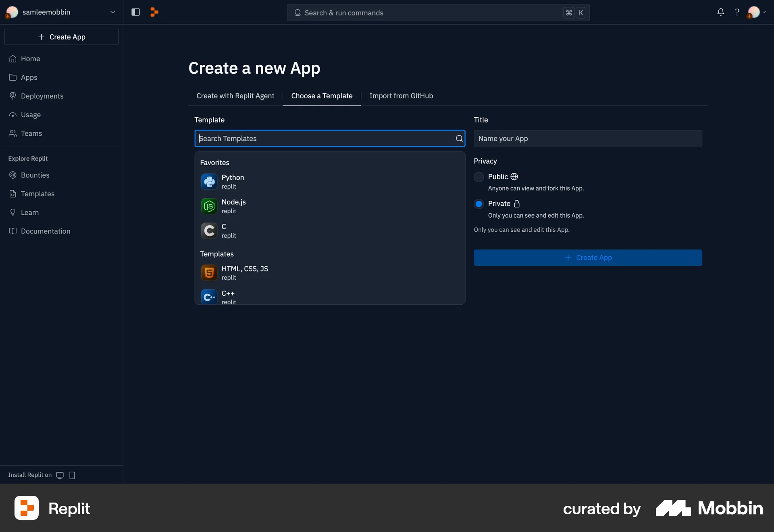This screenshot has width=774, height=532.
Task: Expand the samleemobbin workspace dropdown
Action: [112, 12]
